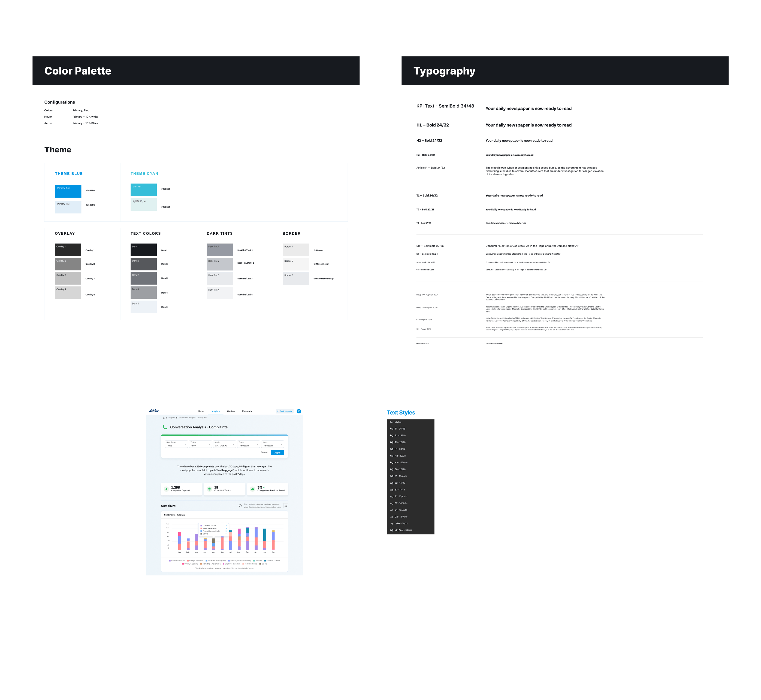Click the Text Styles heading

pyautogui.click(x=401, y=412)
